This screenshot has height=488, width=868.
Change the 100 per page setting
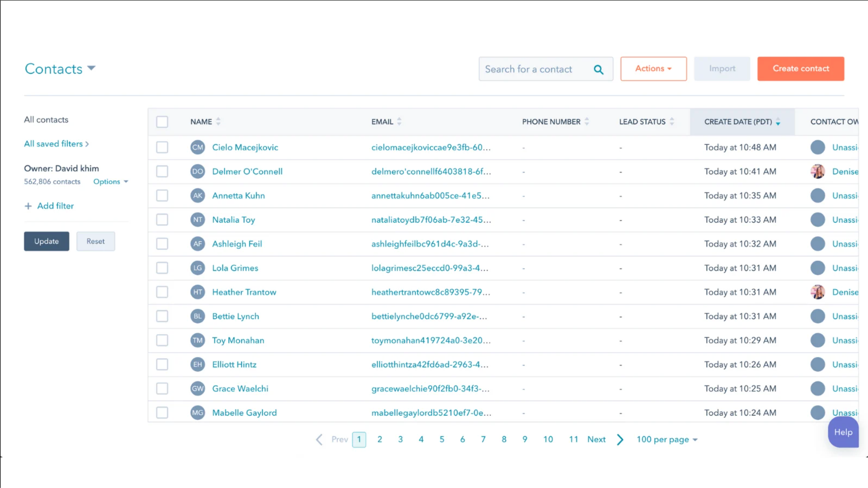pyautogui.click(x=667, y=439)
